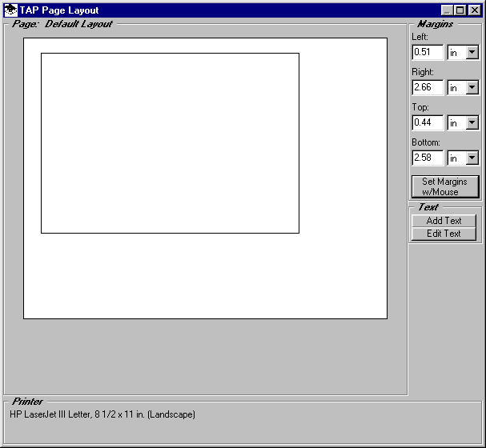Viewport: 486px width, 448px height.
Task: Open the Right margin units dropdown
Action: (472, 87)
